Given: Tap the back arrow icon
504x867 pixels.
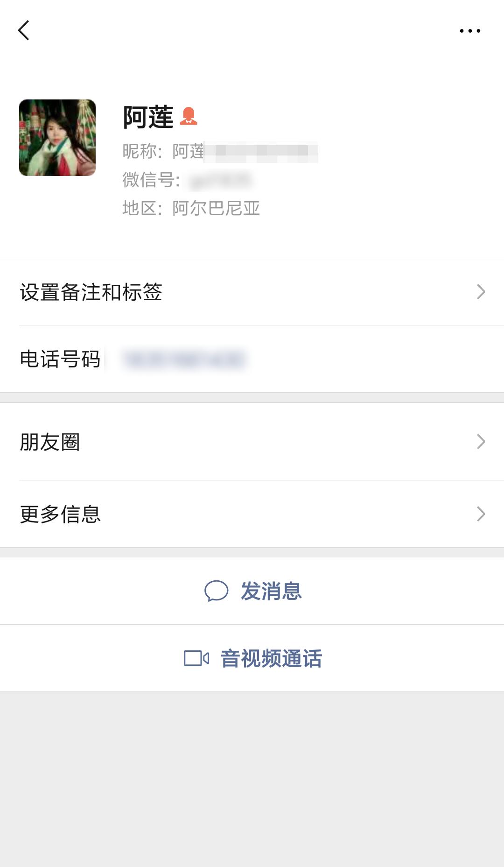Looking at the screenshot, I should (24, 30).
